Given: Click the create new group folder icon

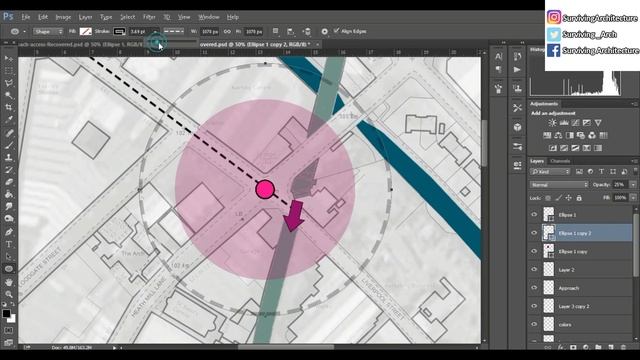Looking at the screenshot, I should point(598,347).
